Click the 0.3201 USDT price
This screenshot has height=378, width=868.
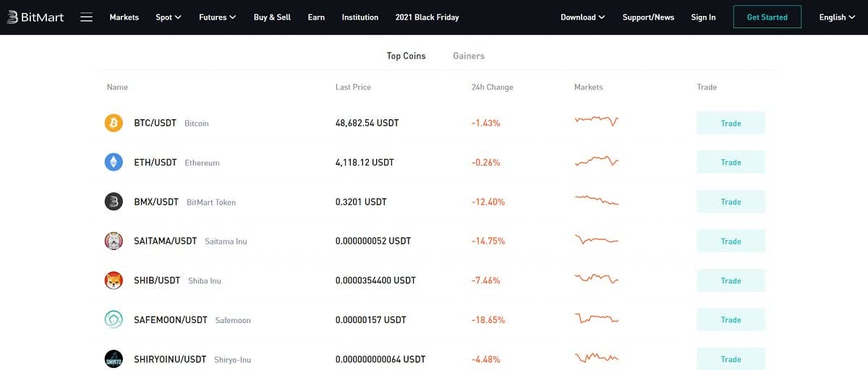pyautogui.click(x=361, y=202)
